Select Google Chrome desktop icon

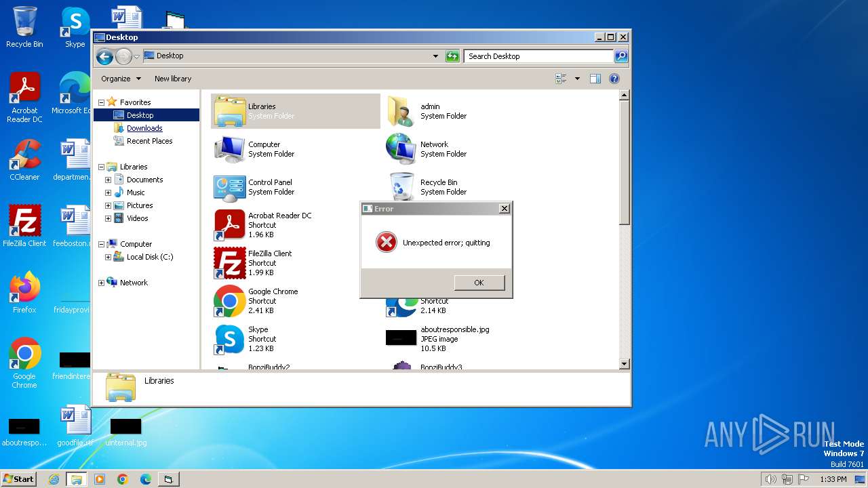[24, 363]
